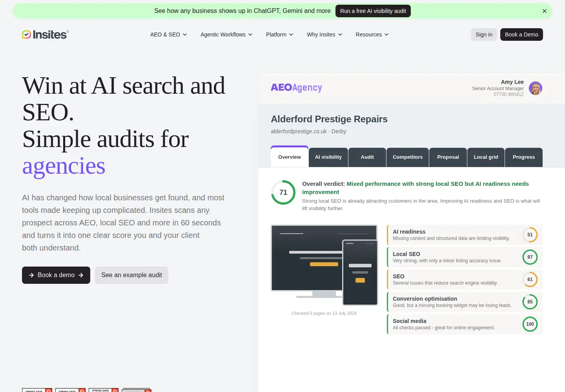
Task: Open the AEO & SEO menu
Action: 169,34
